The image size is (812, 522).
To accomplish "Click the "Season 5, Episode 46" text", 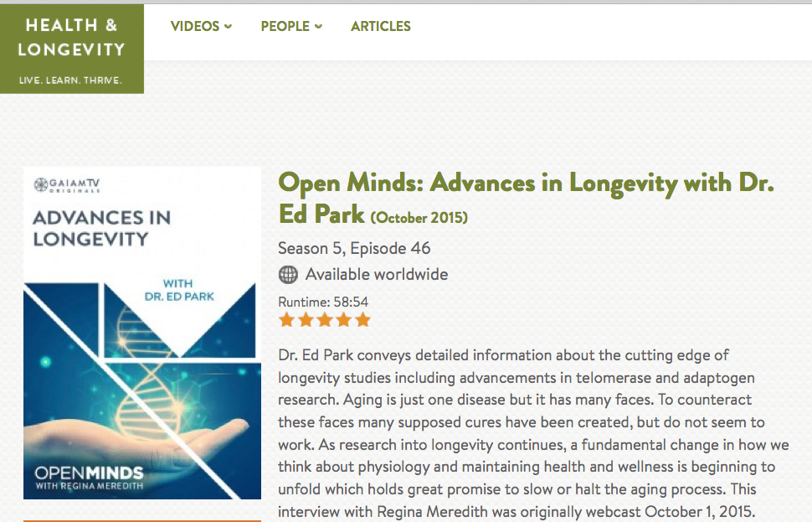I will point(354,248).
